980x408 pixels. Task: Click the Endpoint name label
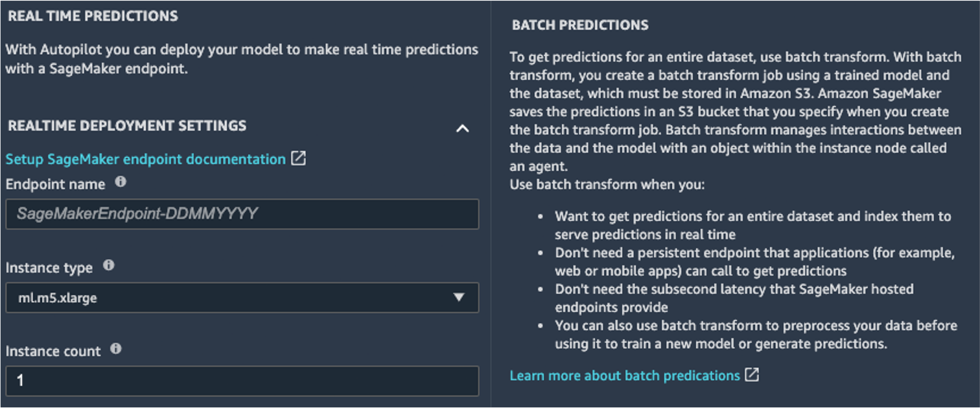(55, 184)
